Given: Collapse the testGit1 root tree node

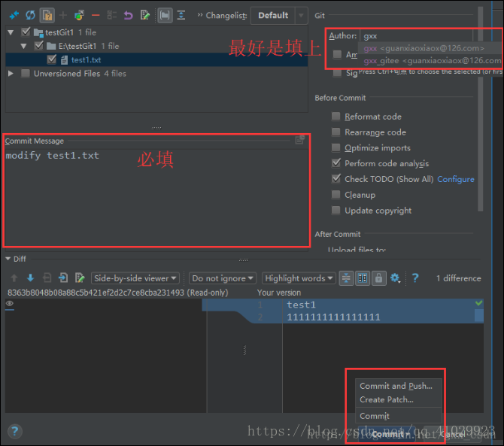Looking at the screenshot, I should point(11,32).
